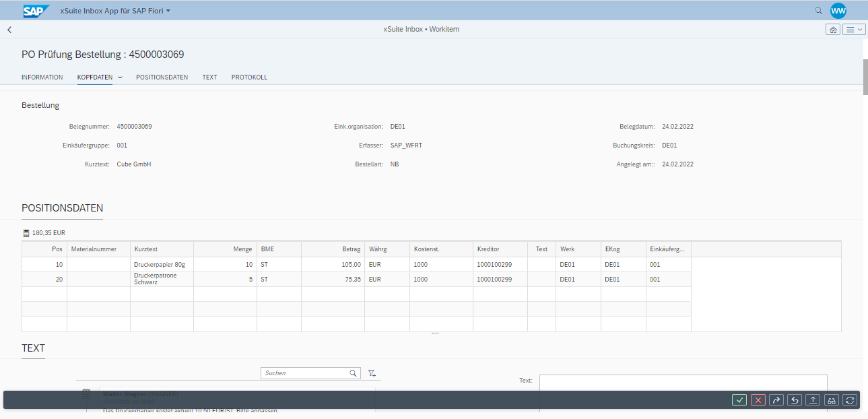This screenshot has height=419, width=868.
Task: Open the filter icon beside the Suchen field
Action: (x=371, y=373)
